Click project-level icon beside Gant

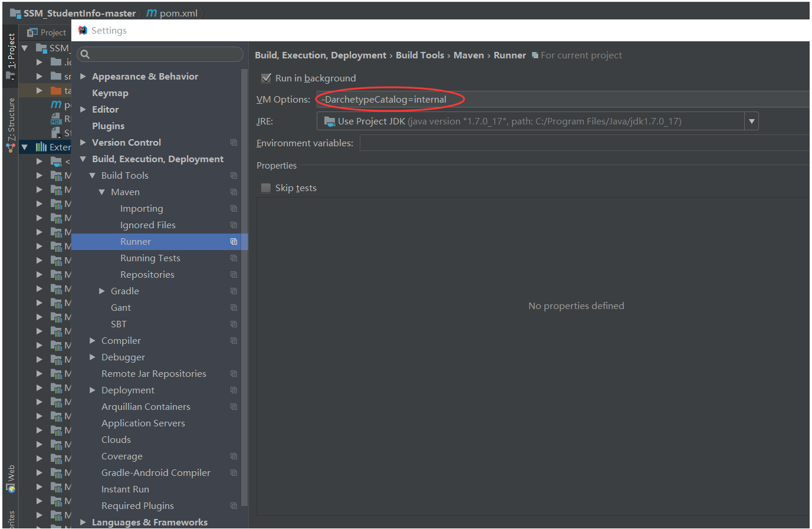pyautogui.click(x=234, y=308)
